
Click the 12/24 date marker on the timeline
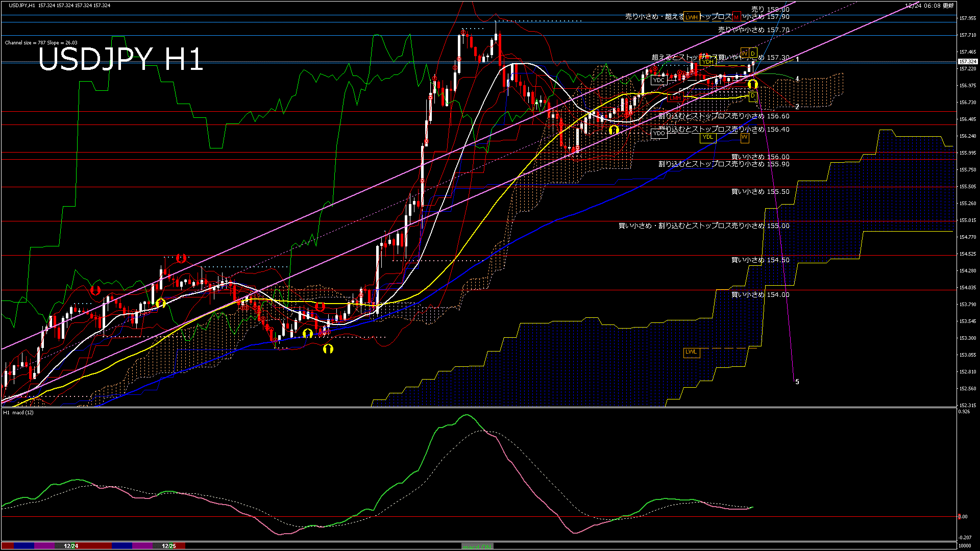point(71,546)
